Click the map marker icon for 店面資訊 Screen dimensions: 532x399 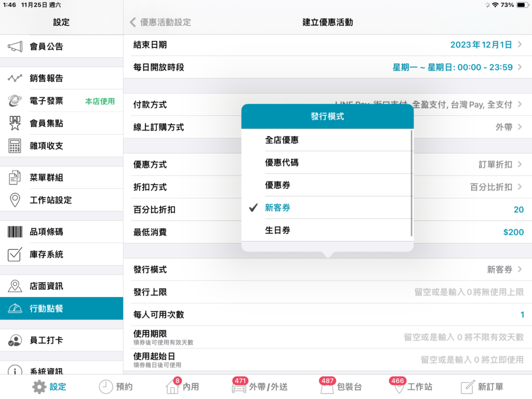15,286
